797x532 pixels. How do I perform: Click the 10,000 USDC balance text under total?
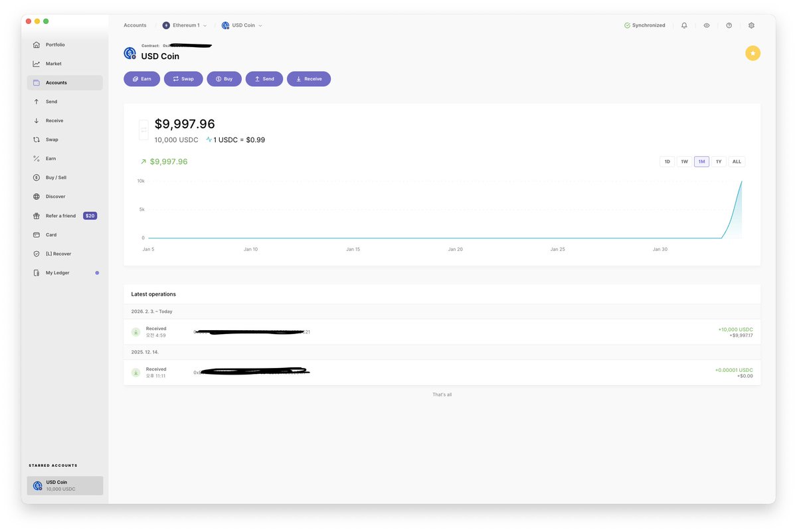(176, 140)
